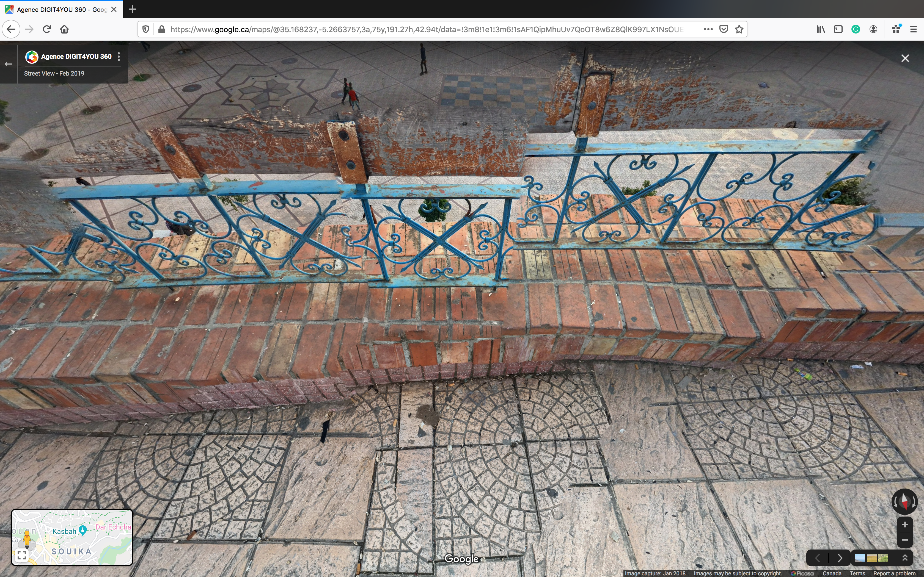Save the page to Pocket

(x=724, y=29)
